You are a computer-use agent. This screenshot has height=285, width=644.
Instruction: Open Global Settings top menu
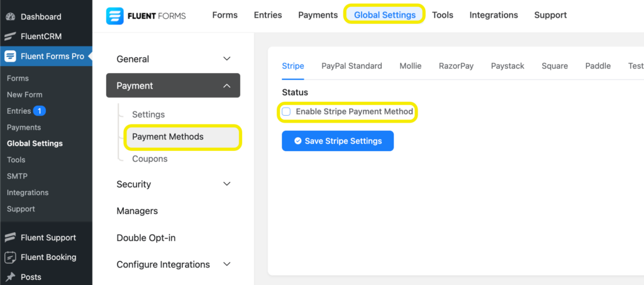tap(385, 15)
